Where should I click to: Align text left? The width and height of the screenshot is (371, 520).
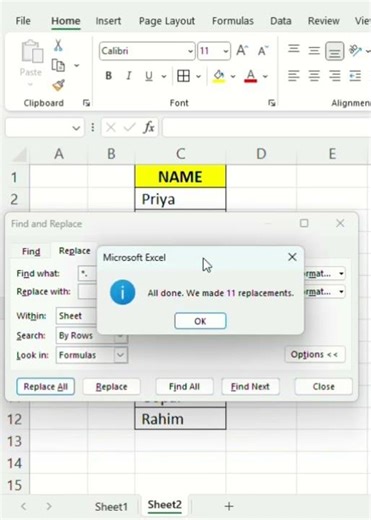click(294, 76)
